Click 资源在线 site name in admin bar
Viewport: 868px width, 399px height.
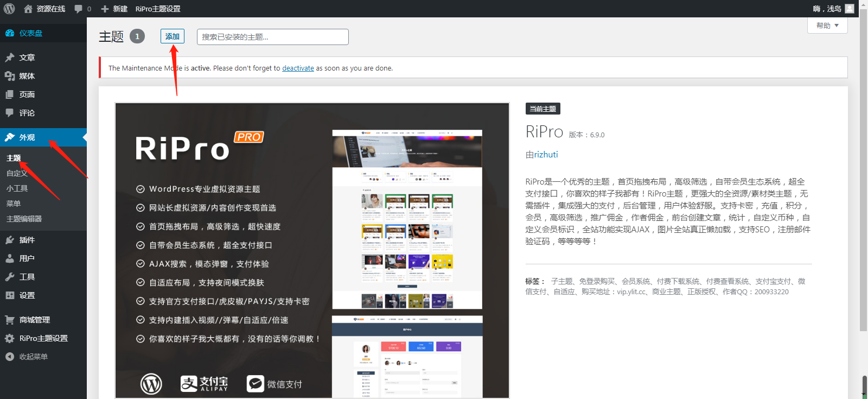pyautogui.click(x=51, y=9)
